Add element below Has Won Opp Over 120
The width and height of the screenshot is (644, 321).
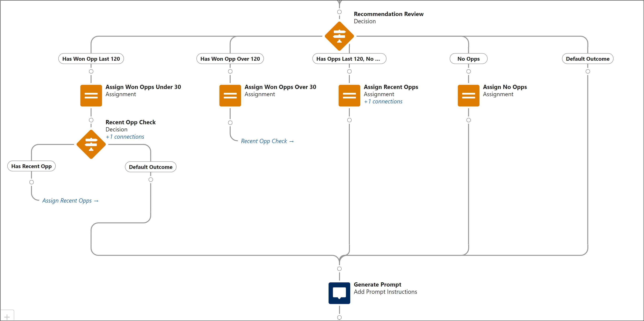[x=230, y=71]
